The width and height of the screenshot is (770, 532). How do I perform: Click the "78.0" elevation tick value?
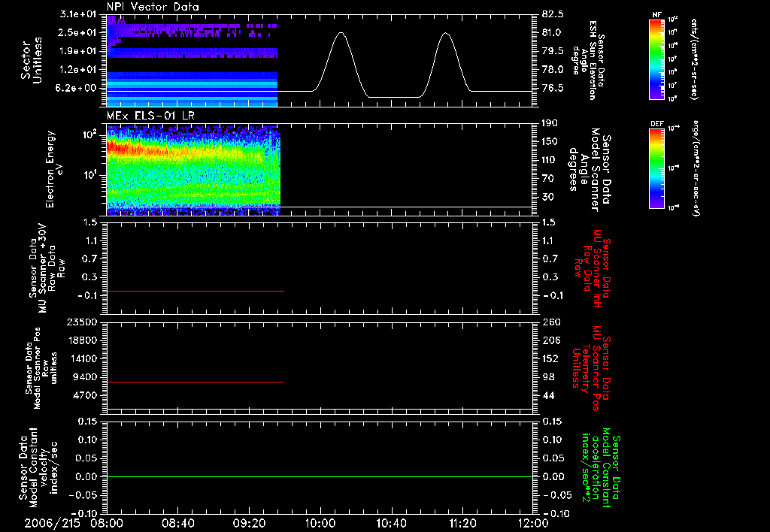click(553, 70)
